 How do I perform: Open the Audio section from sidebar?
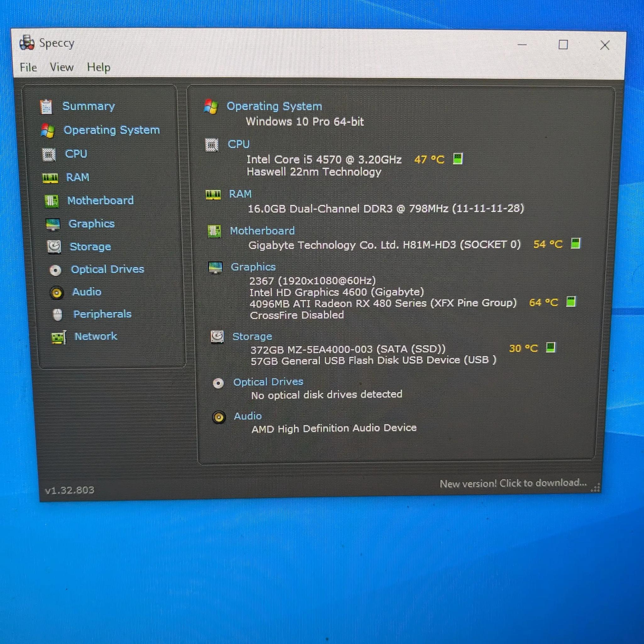tap(87, 292)
